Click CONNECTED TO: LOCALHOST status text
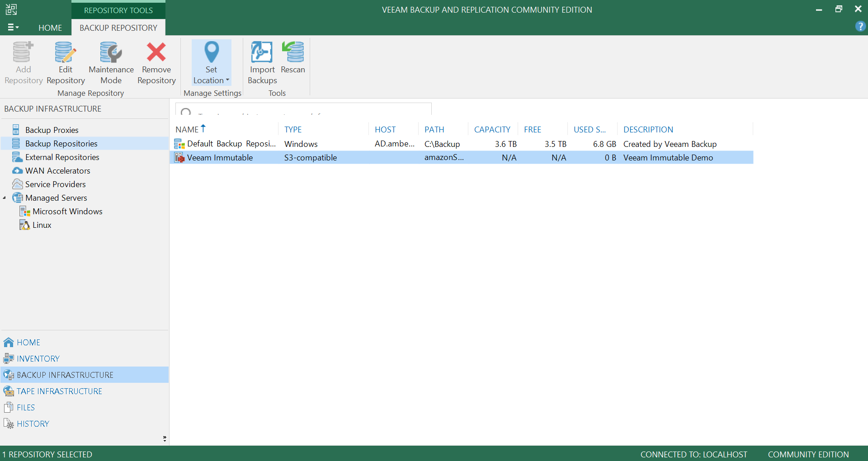Screen dimensions: 868x461 point(693,455)
